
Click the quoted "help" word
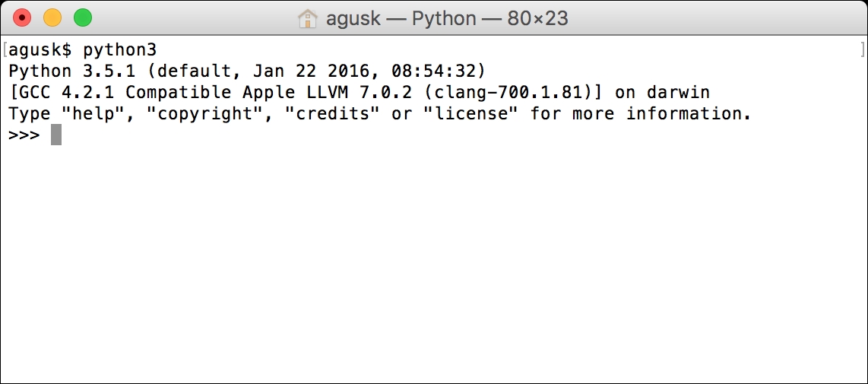[93, 113]
